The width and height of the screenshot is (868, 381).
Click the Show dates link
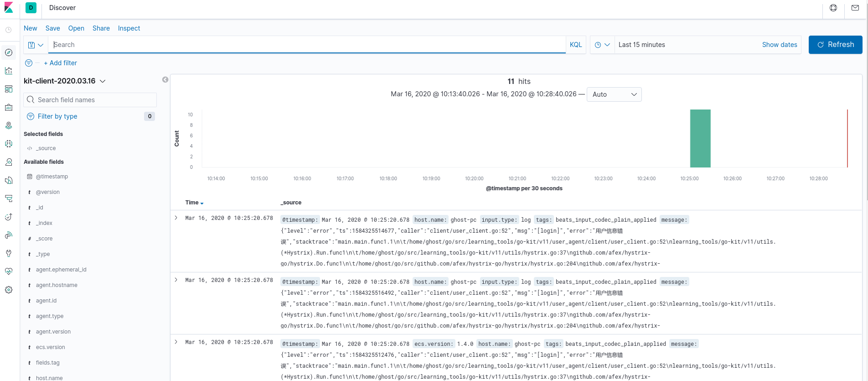pos(779,45)
